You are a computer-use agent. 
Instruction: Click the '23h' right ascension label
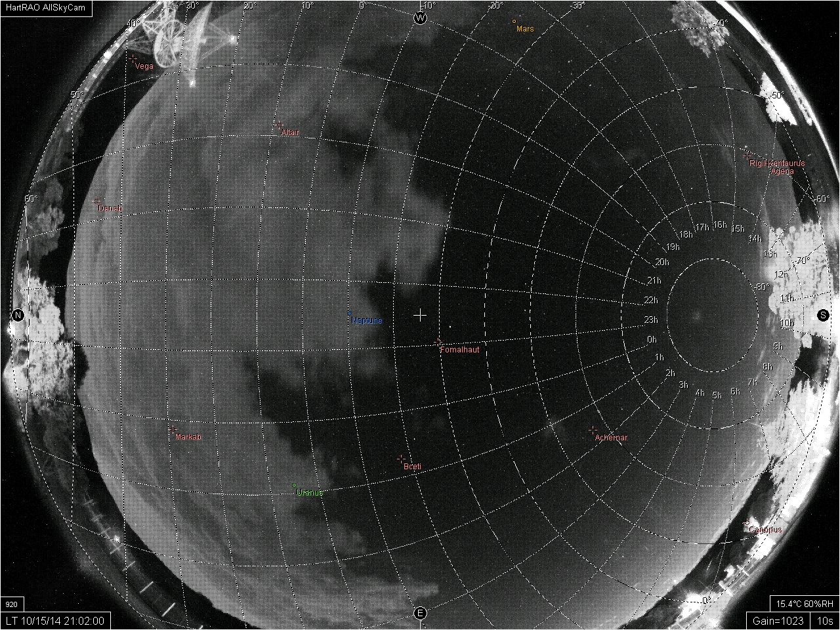(x=650, y=321)
